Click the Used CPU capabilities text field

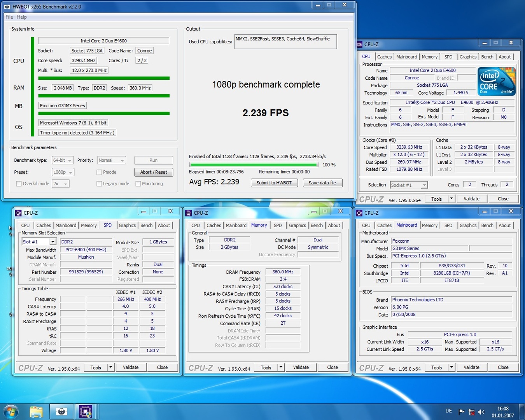(286, 42)
